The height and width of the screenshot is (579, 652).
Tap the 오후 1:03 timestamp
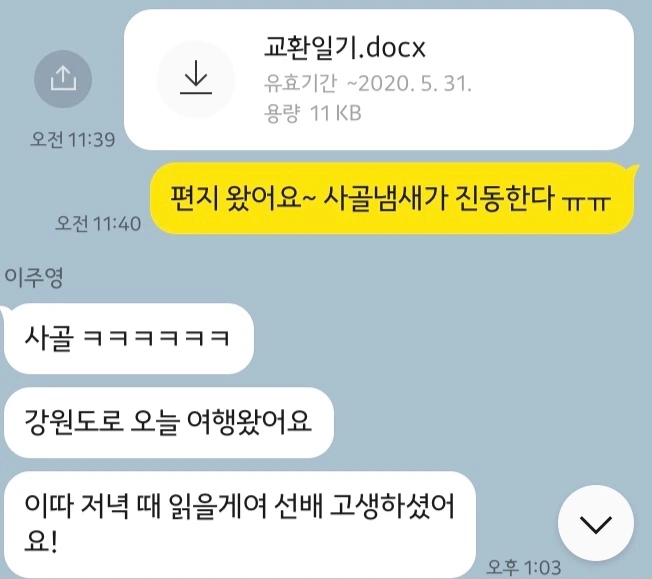pyautogui.click(x=524, y=567)
